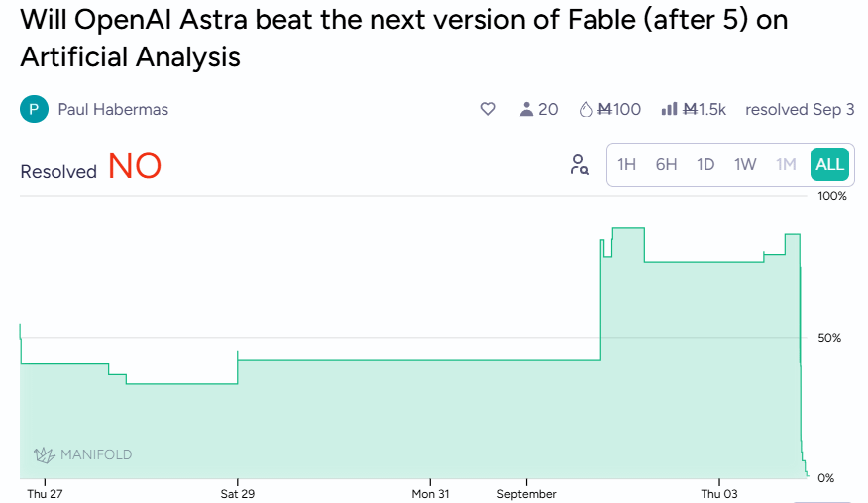Switch chart to 1W range
The image size is (868, 503).
click(745, 164)
